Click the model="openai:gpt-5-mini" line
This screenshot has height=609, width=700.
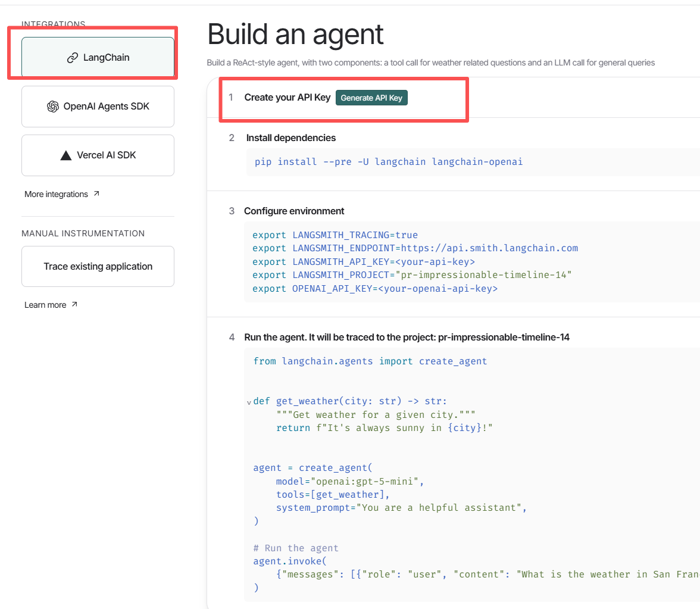point(349,481)
